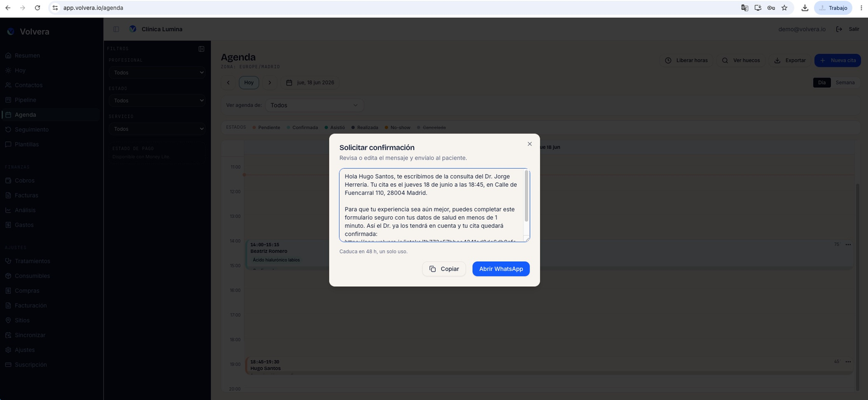Open browser three-dot menu
This screenshot has height=400, width=868.
coord(861,8)
